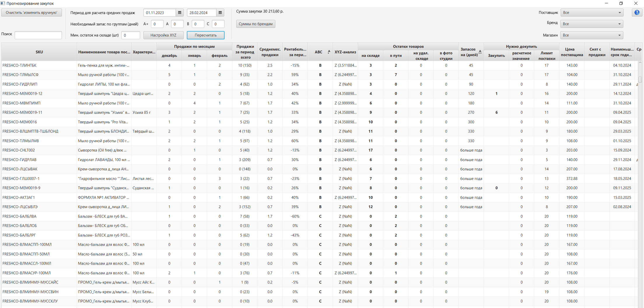The width and height of the screenshot is (644, 308).
Task: Click the Сумма закупки 30 213,60 р. label
Action: coord(260,11)
